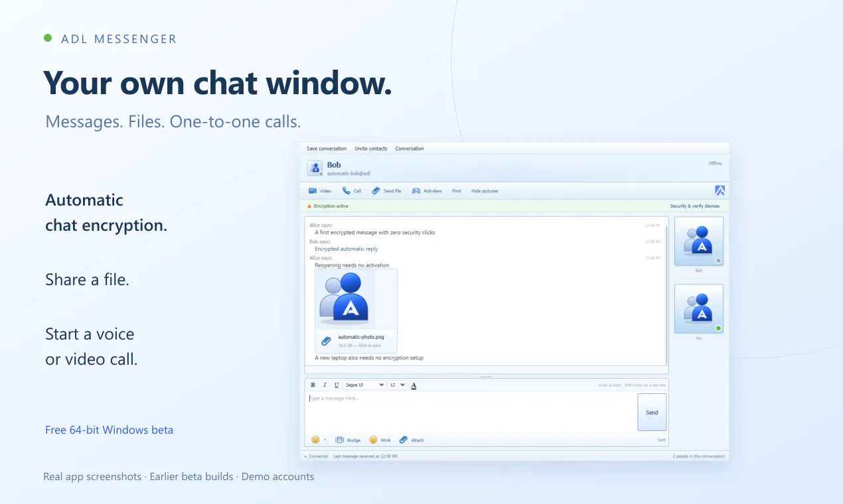
Task: Open the font size 12 dropdown
Action: click(x=397, y=385)
